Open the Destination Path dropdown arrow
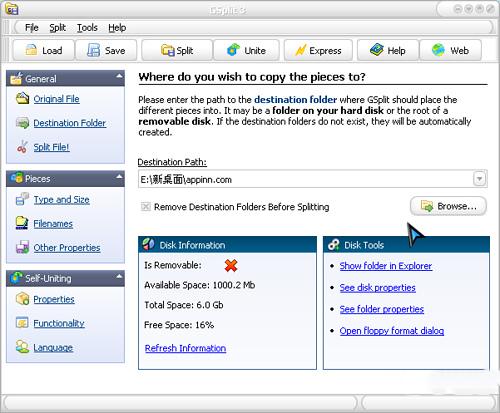This screenshot has width=500, height=413. click(x=479, y=179)
